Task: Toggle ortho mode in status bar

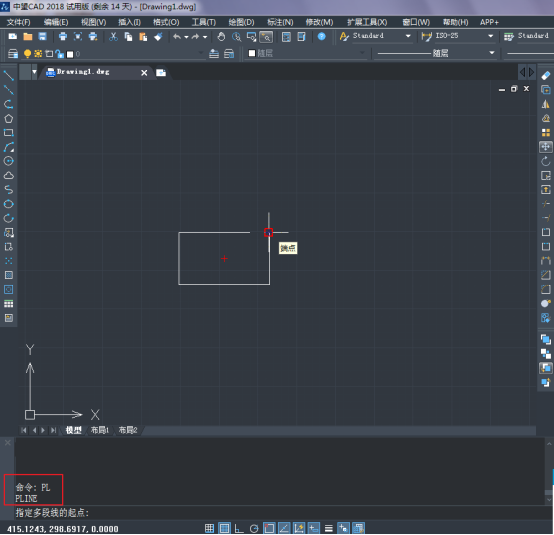Action: [x=239, y=528]
